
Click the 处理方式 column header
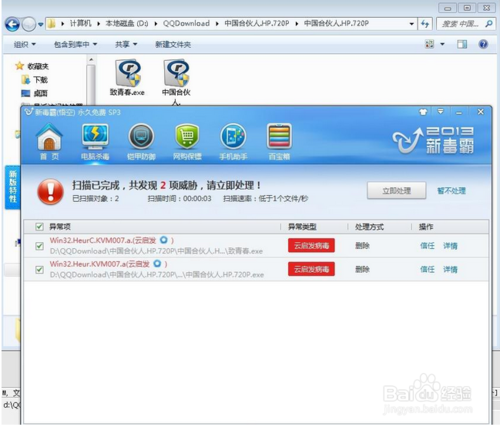(369, 227)
